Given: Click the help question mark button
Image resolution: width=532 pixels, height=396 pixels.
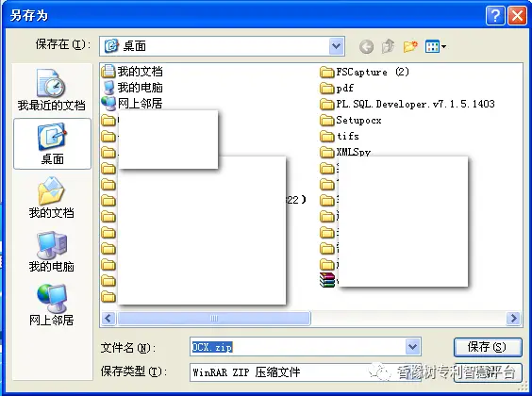Looking at the screenshot, I should (x=495, y=15).
